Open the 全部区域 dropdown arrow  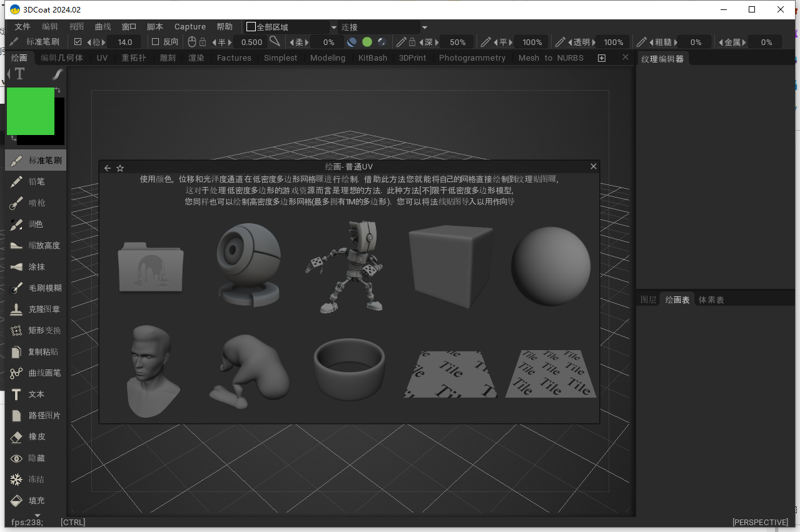[333, 28]
